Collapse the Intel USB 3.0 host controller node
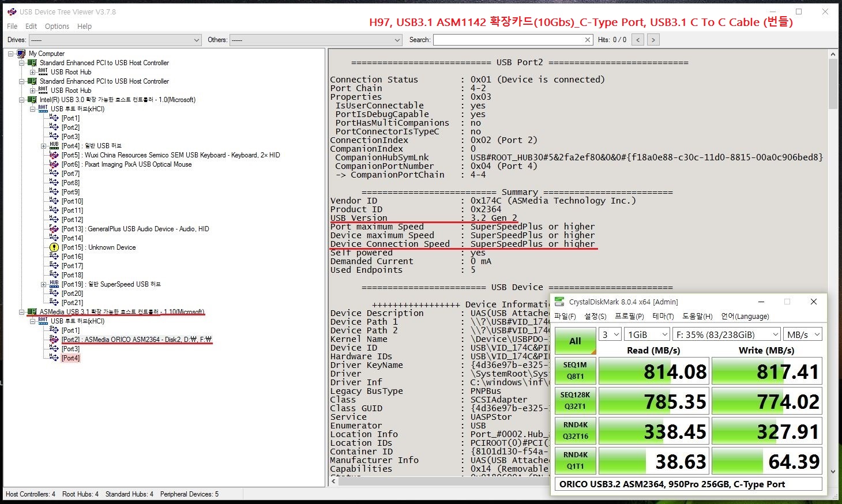The image size is (842, 504). (22, 100)
